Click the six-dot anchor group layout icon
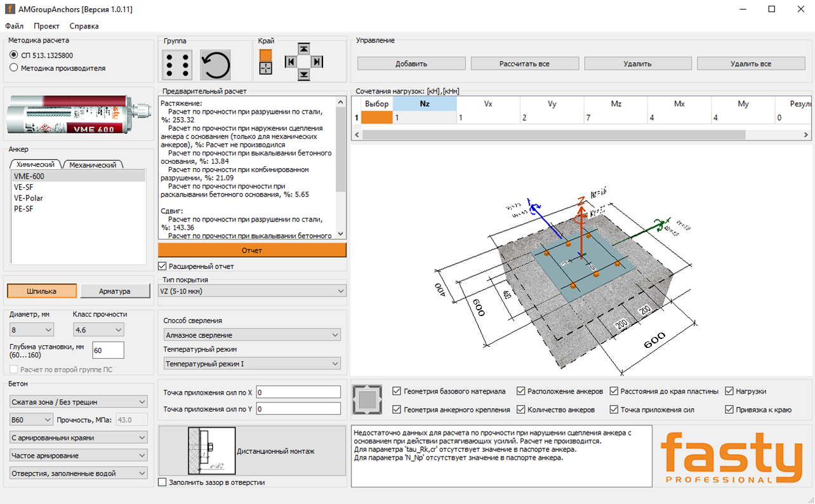Viewport: 815px width, 504px height. (177, 65)
